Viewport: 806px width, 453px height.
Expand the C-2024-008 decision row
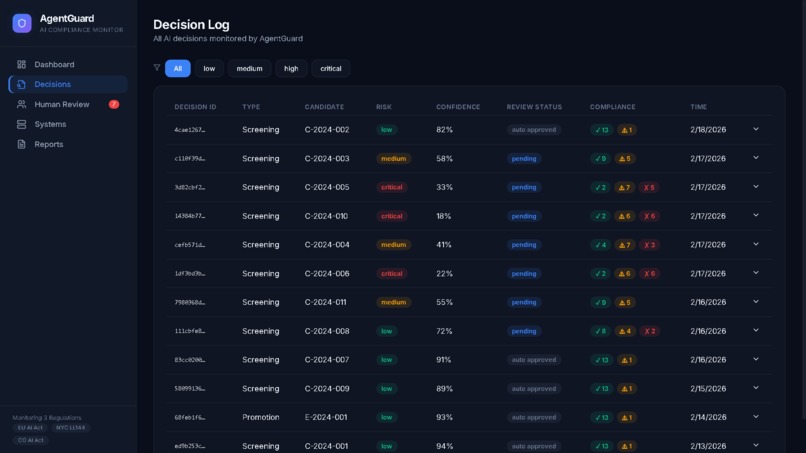[756, 331]
